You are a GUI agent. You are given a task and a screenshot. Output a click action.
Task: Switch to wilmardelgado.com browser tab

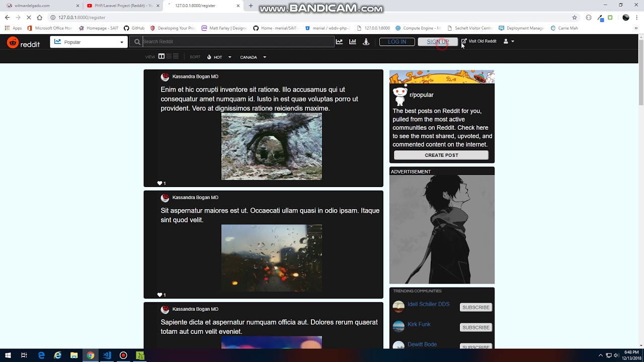pyautogui.click(x=43, y=6)
